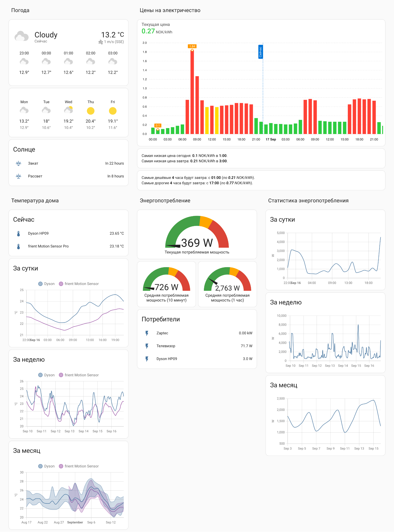Click Thursday's sunny forecast icon
The height and width of the screenshot is (532, 394).
(x=91, y=111)
